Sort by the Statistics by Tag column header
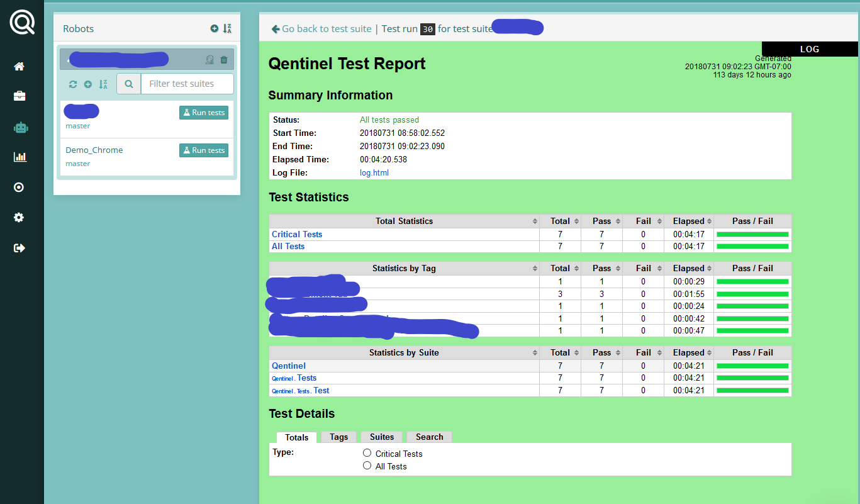Viewport: 860px width, 504px height. (404, 268)
